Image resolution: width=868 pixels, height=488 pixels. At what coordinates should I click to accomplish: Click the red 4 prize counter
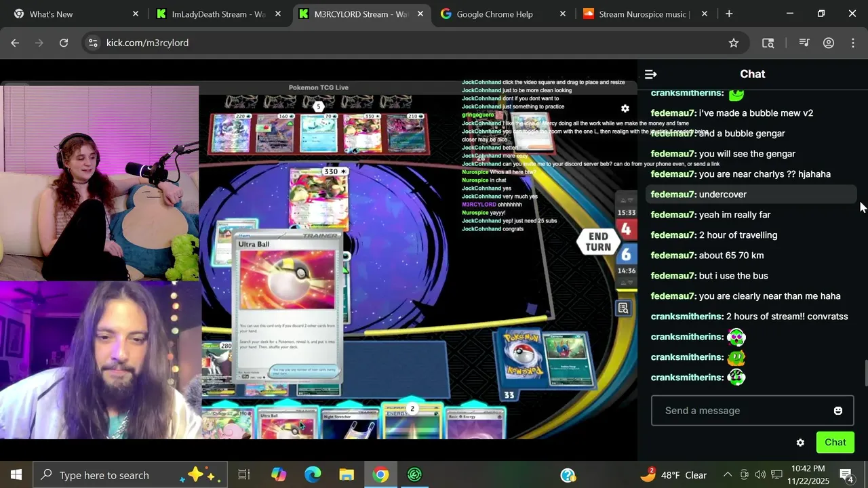626,230
